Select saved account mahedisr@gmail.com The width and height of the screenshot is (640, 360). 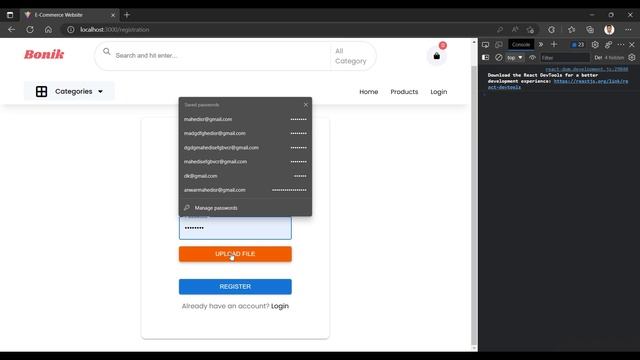245,119
